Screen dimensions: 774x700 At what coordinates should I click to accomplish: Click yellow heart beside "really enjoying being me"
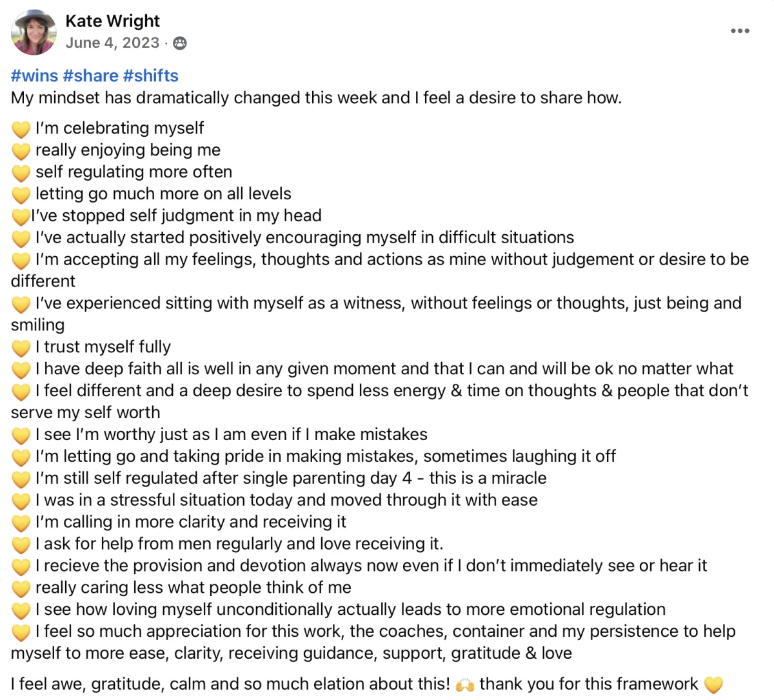coord(21,151)
